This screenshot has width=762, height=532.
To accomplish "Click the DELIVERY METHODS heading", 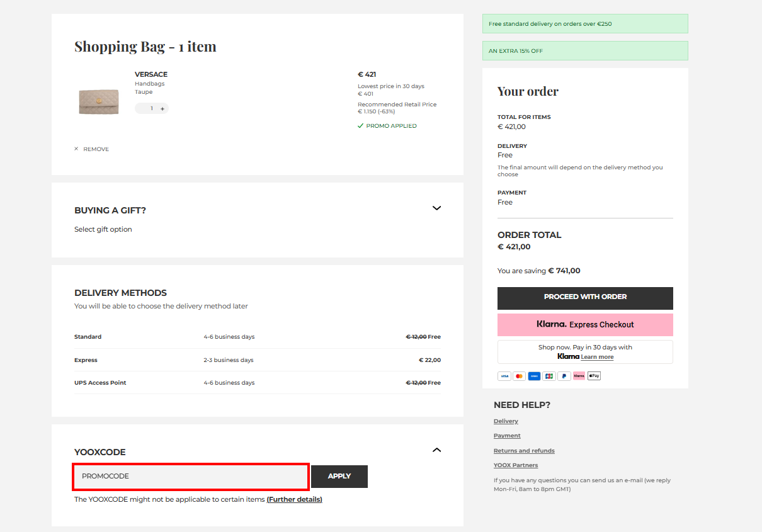I will [x=120, y=293].
